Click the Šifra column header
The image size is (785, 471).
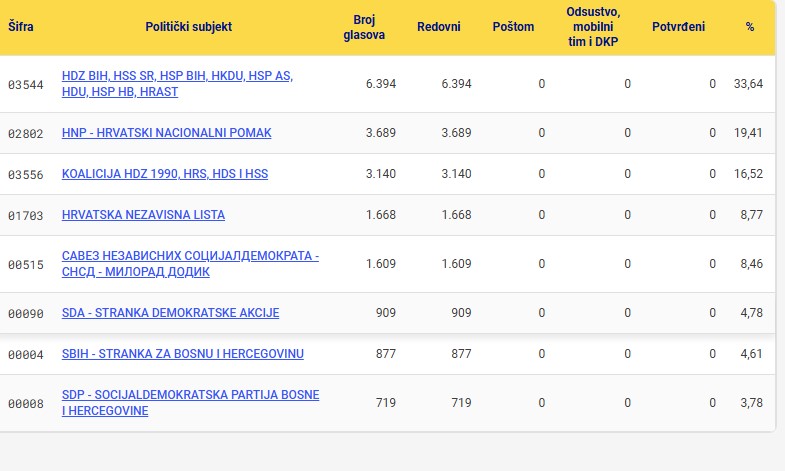[x=21, y=27]
